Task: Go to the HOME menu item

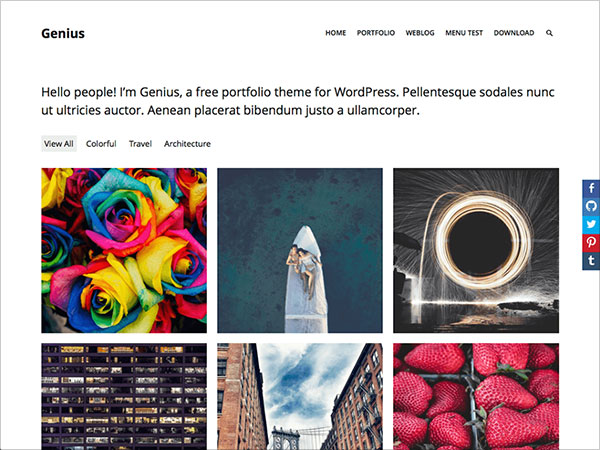Action: tap(336, 33)
